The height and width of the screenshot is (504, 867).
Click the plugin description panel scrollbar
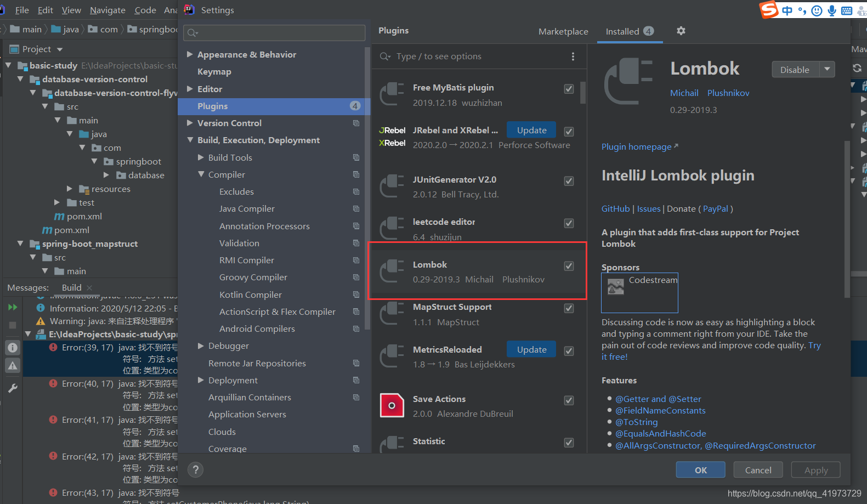847,219
